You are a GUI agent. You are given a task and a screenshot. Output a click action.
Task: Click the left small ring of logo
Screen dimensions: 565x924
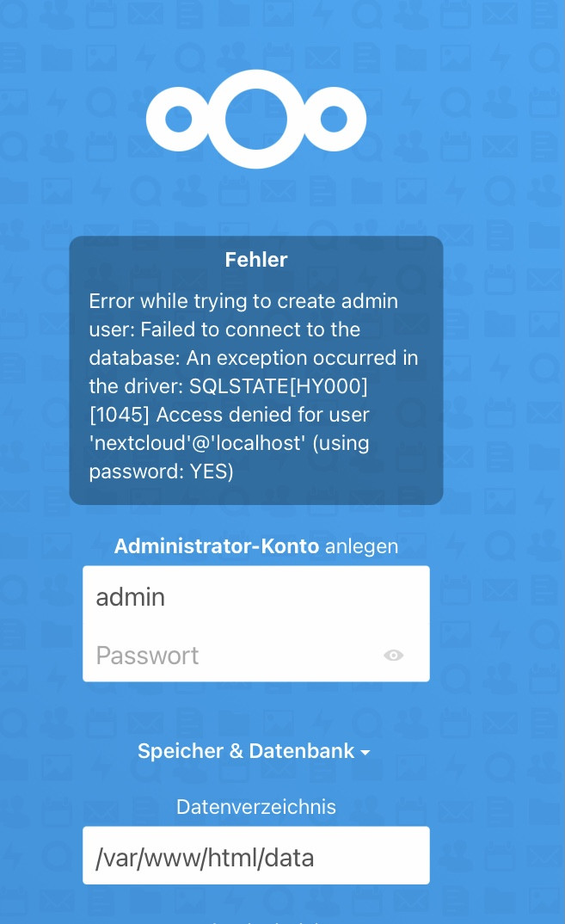[179, 119]
